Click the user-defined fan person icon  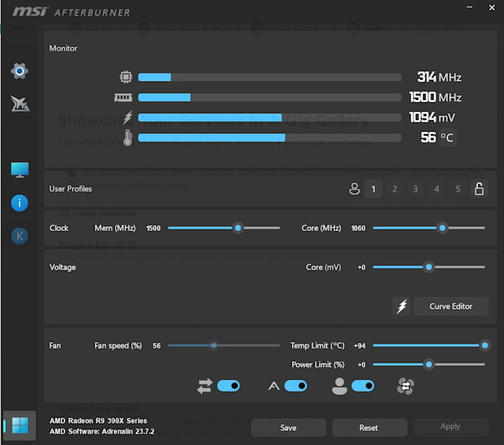[339, 386]
